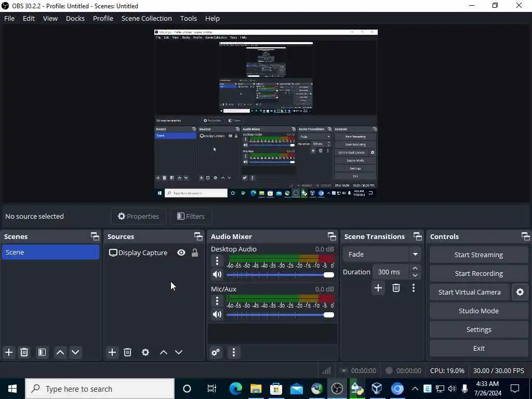Screen dimensions: 532x399
Task: Add a configurable transition with plus
Action: (x=378, y=288)
